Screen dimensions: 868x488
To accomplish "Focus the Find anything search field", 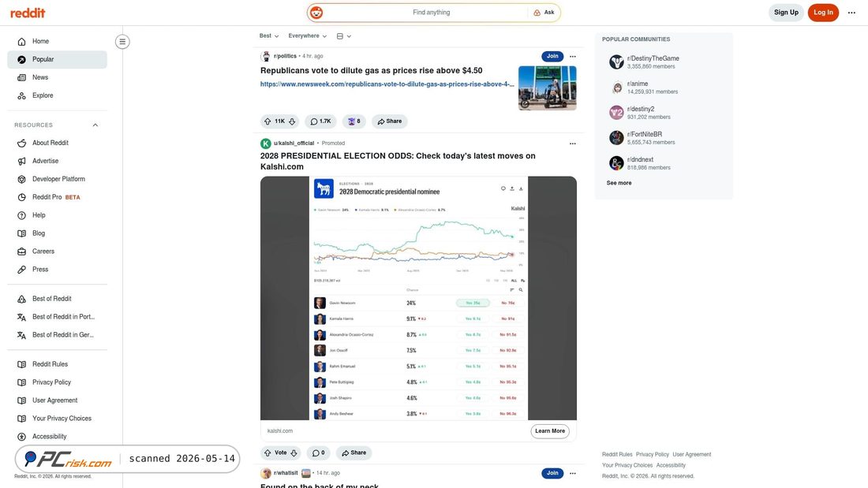I will coord(431,12).
